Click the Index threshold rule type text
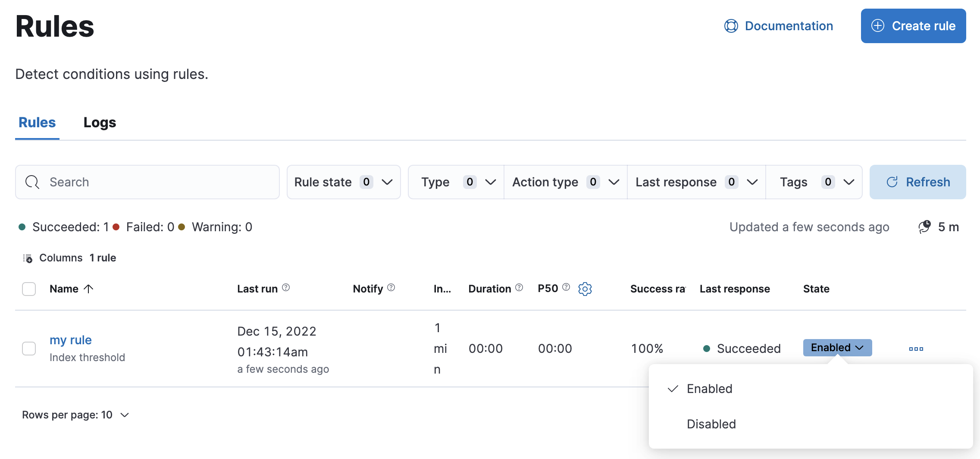Screen dimensions: 980x459 (x=87, y=357)
